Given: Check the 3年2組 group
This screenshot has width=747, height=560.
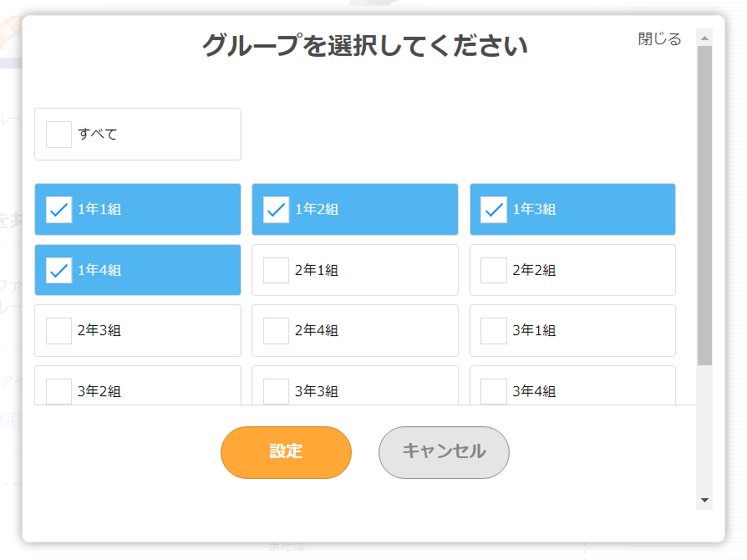Looking at the screenshot, I should point(58,390).
